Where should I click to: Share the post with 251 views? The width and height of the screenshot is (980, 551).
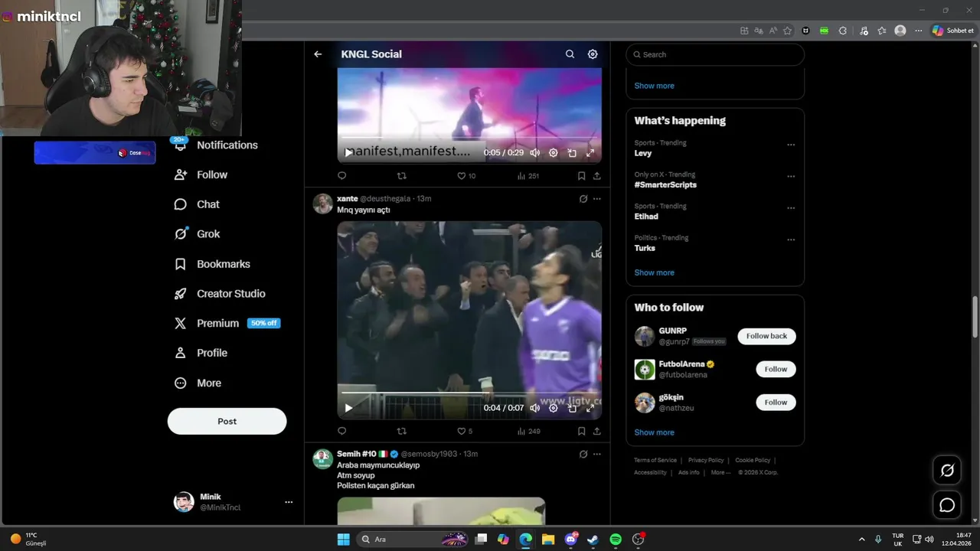596,176
